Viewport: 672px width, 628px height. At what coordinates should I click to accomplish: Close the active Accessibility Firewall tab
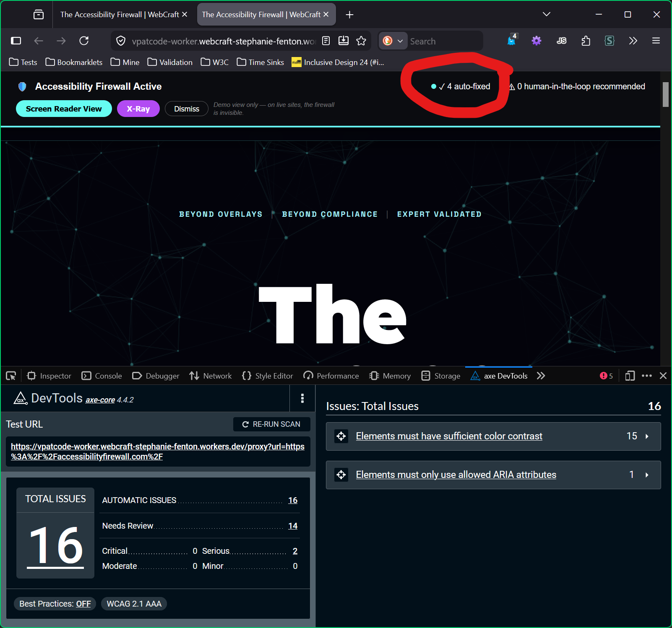326,14
